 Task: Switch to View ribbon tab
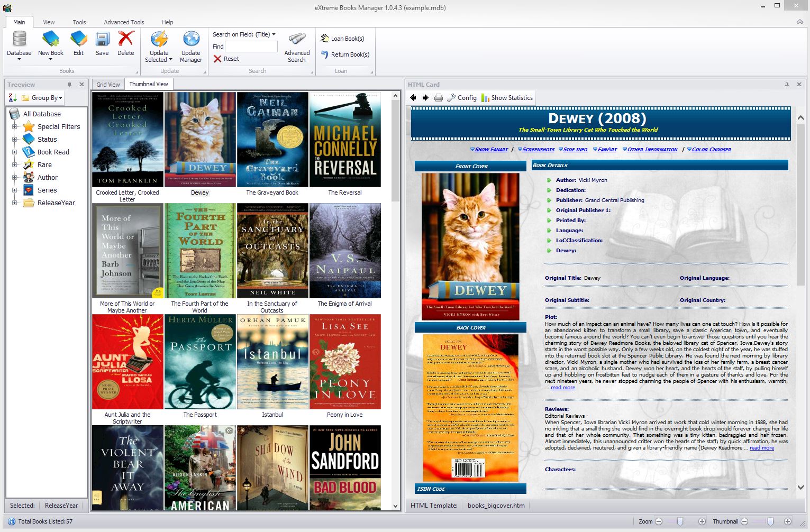click(x=49, y=22)
